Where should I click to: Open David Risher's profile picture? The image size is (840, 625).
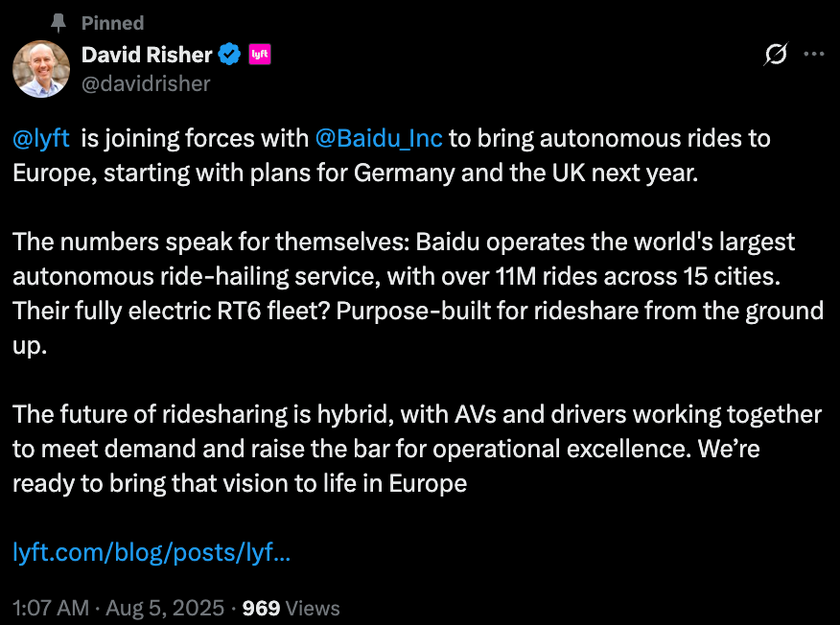tap(41, 69)
